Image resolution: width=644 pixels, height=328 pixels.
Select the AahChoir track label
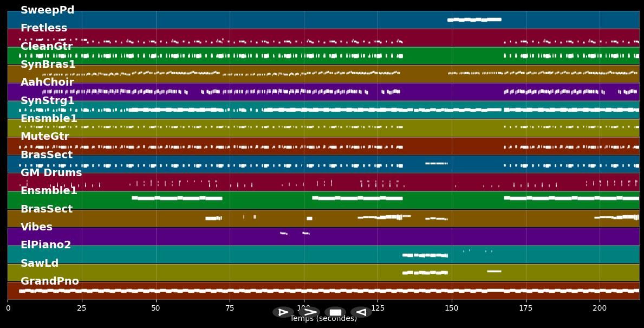click(x=47, y=82)
